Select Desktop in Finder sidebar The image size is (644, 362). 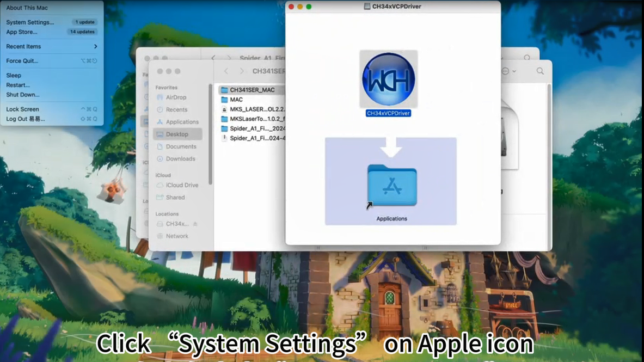point(177,134)
